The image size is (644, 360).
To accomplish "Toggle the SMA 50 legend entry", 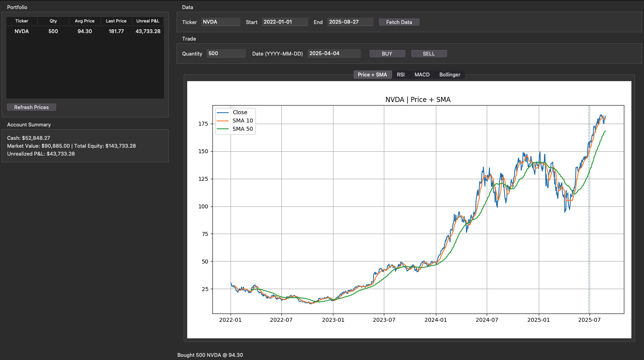I will 242,129.
